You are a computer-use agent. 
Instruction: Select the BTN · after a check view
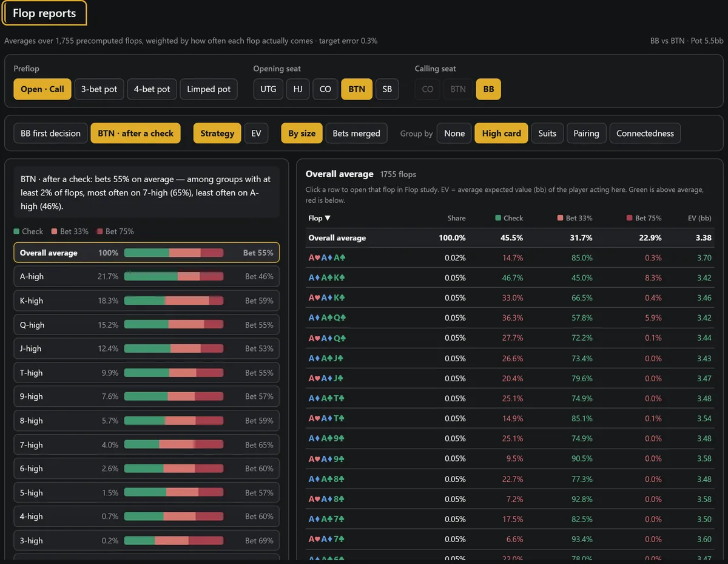click(x=135, y=134)
